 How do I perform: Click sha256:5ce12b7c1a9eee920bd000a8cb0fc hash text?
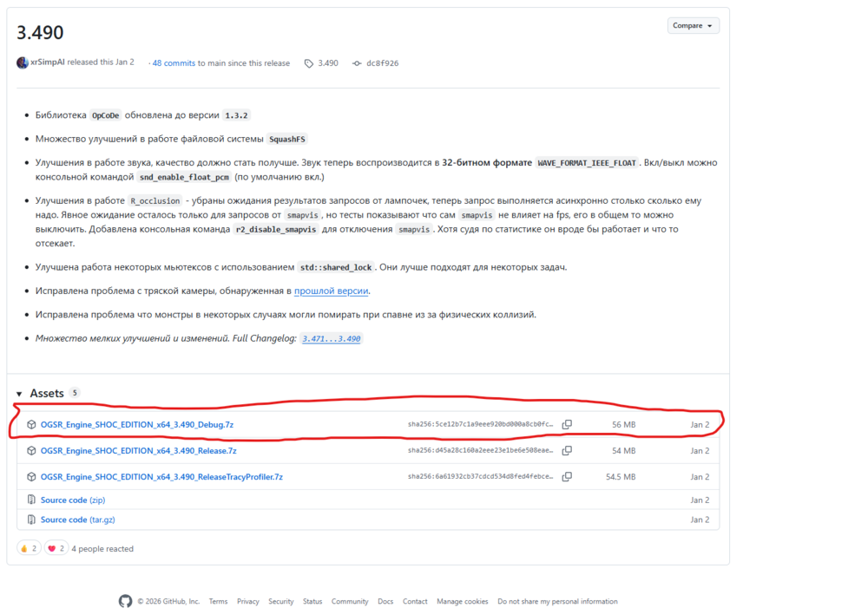point(481,424)
